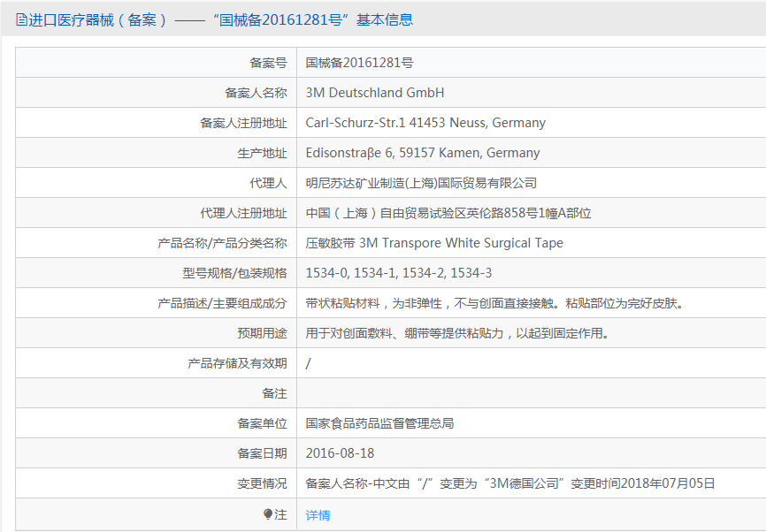
Task: Select the filing number value 国械备20161281号
Action: [359, 63]
